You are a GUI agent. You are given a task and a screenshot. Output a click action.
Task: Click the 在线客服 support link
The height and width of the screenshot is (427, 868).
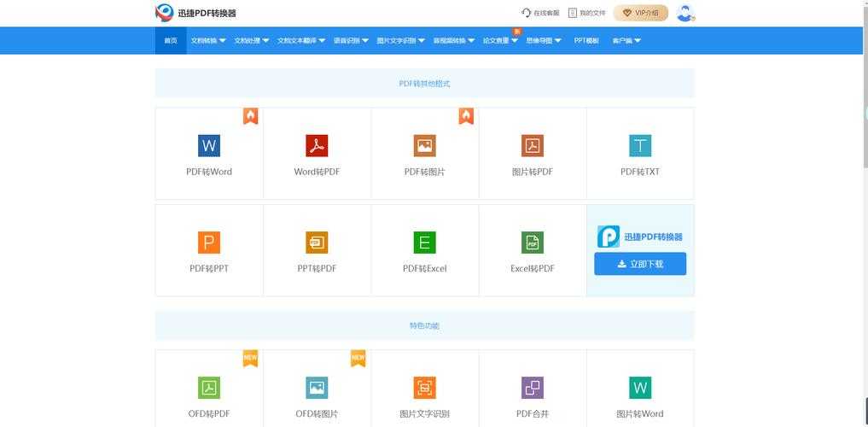[x=540, y=13]
